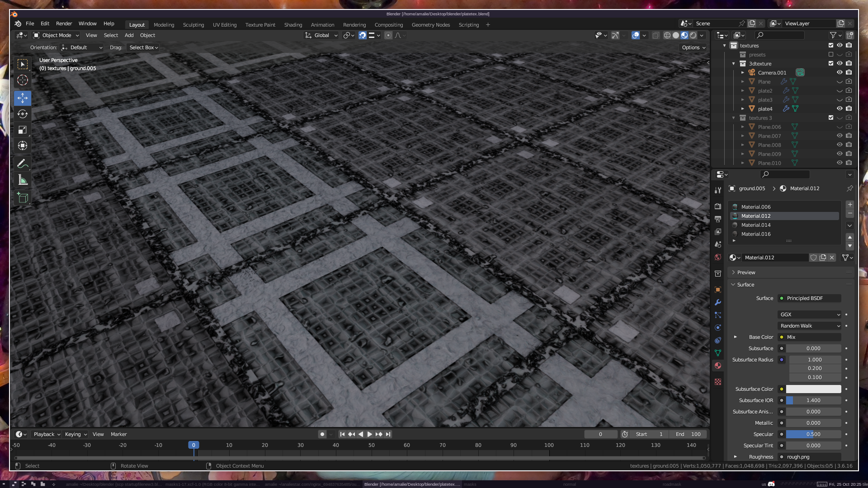Select the Rotate tool in left toolbar
Viewport: 868px width, 488px height.
(x=23, y=114)
